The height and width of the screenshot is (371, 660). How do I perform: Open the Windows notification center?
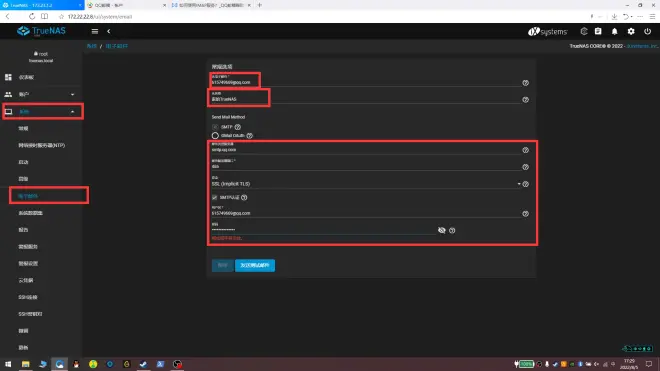649,364
